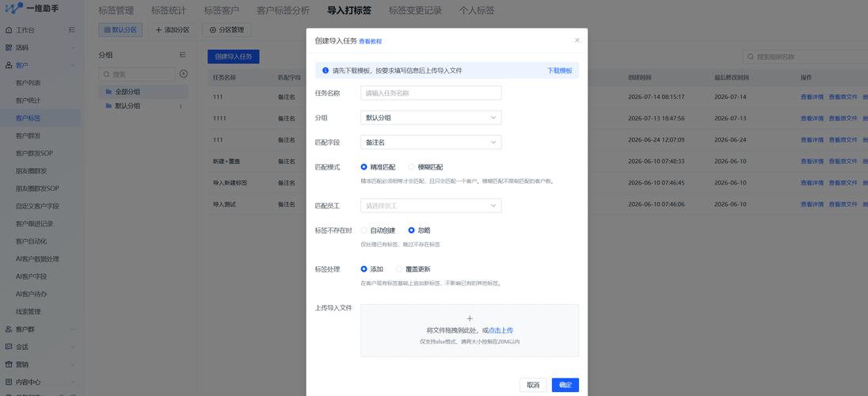
Task: Click the 工作台 home icon in sidebar
Action: click(8, 30)
